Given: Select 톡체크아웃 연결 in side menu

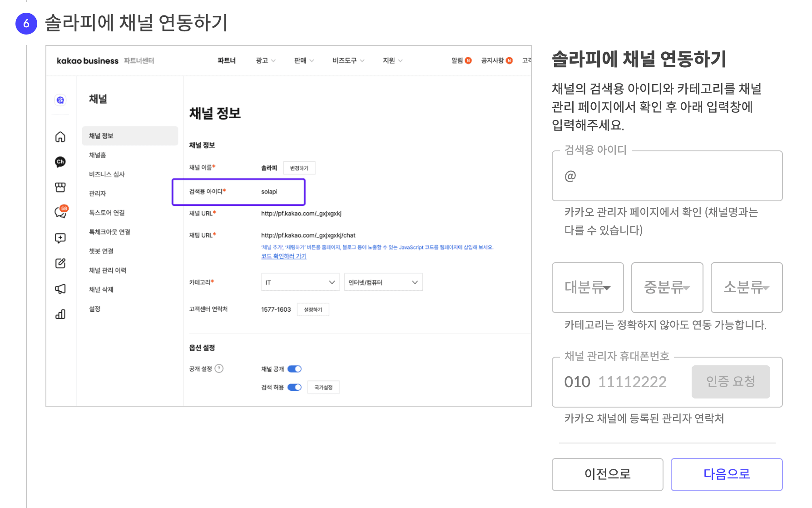Looking at the screenshot, I should 109,232.
